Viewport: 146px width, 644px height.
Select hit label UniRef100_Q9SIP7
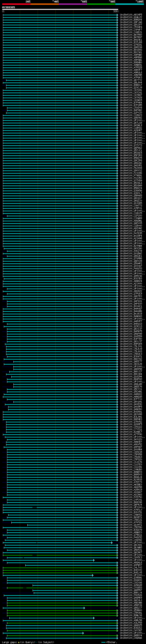click(131, 25)
